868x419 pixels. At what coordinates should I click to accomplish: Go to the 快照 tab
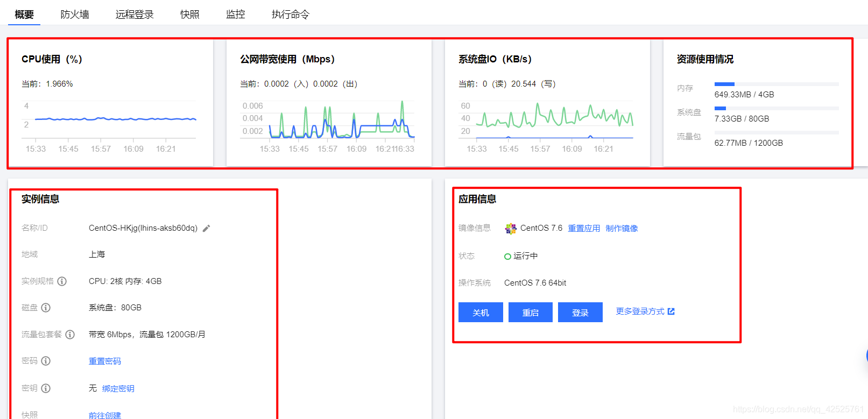[x=190, y=15]
